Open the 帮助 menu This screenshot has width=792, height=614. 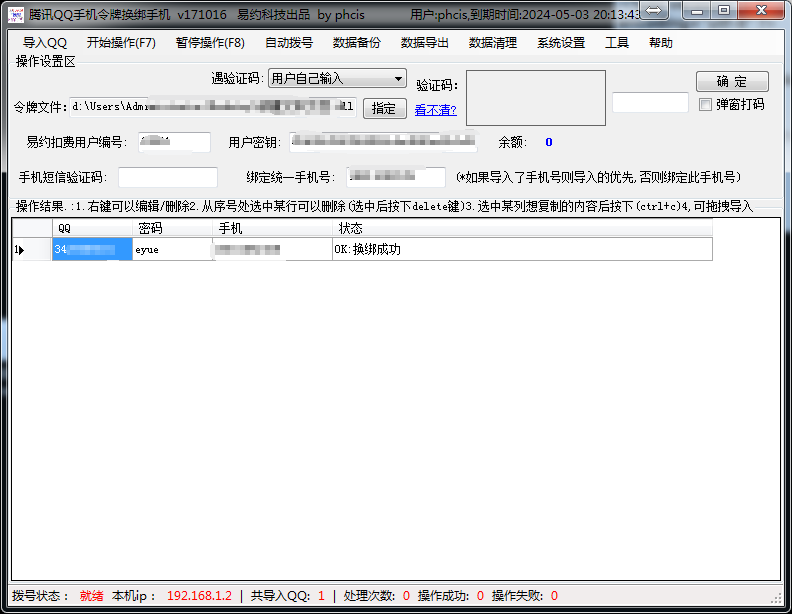click(x=661, y=43)
